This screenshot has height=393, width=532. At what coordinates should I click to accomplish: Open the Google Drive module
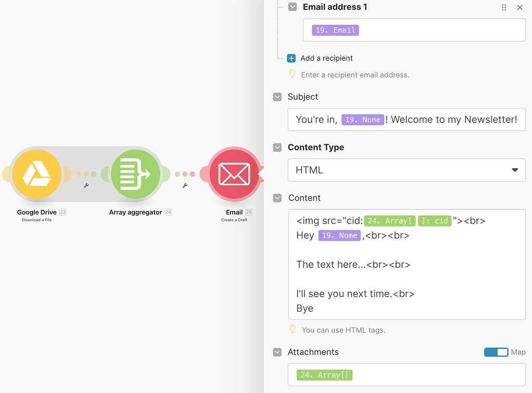tap(36, 174)
